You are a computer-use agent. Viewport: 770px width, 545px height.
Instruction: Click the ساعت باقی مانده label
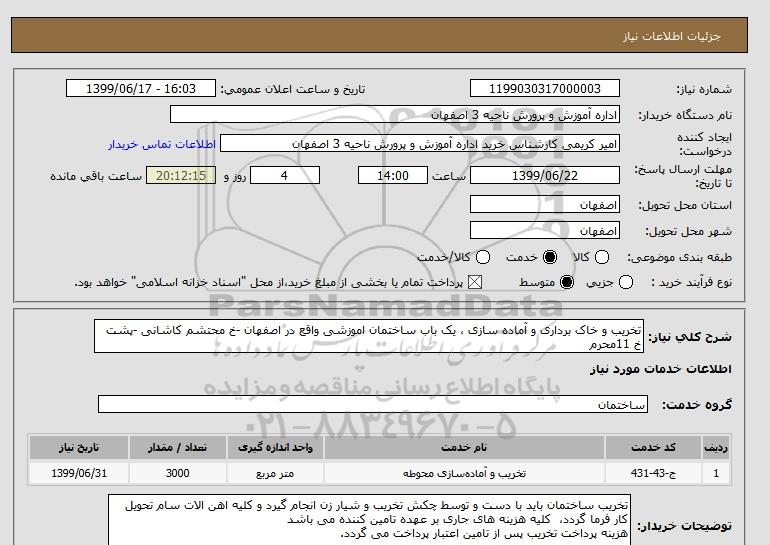(96, 176)
